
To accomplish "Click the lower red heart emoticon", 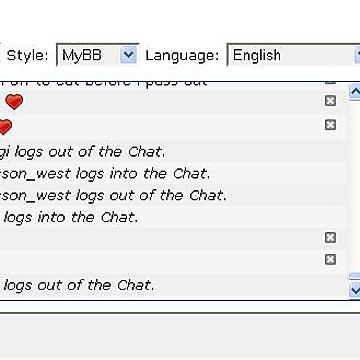I will pos(5,127).
